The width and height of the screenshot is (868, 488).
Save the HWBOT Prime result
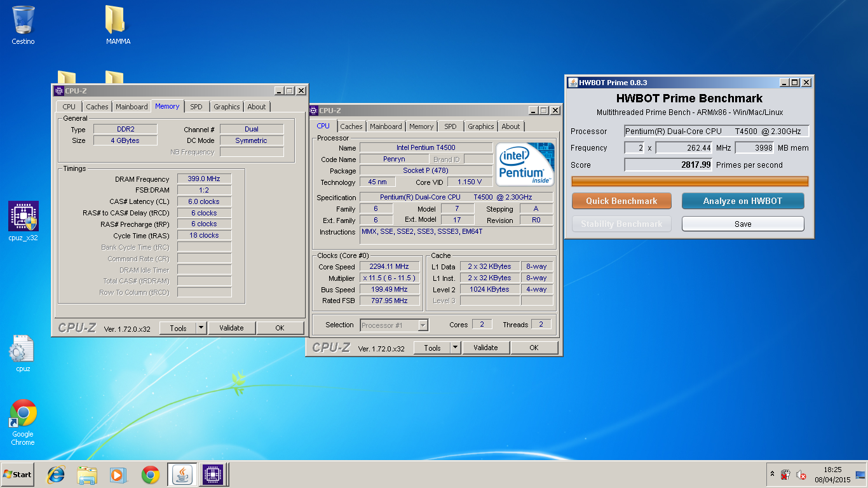pyautogui.click(x=743, y=224)
